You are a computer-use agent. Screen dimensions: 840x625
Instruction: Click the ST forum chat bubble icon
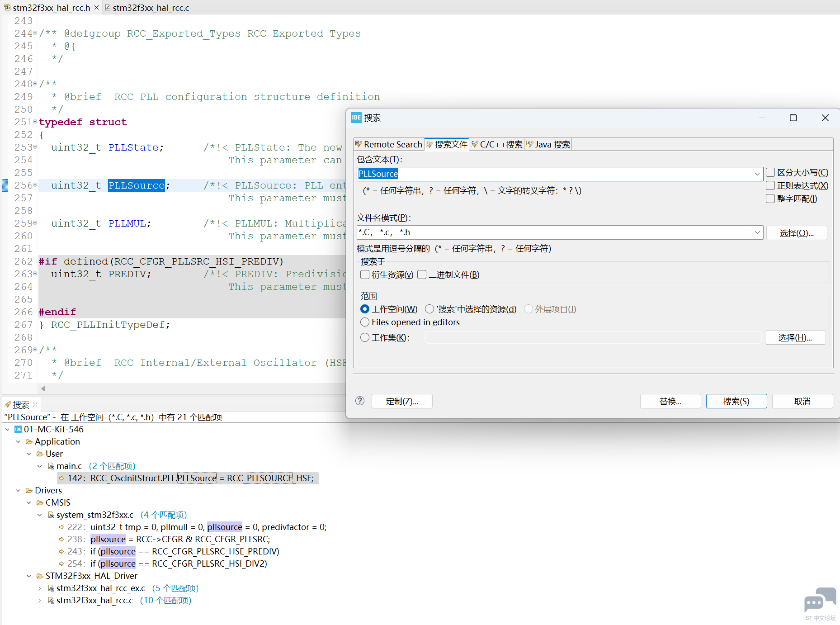tap(820, 600)
